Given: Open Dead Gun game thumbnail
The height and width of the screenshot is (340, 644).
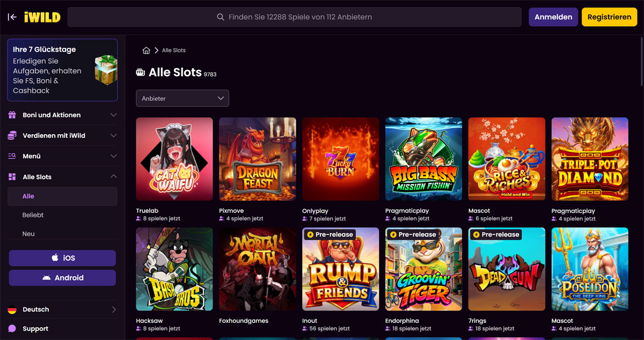Looking at the screenshot, I should coord(507,269).
